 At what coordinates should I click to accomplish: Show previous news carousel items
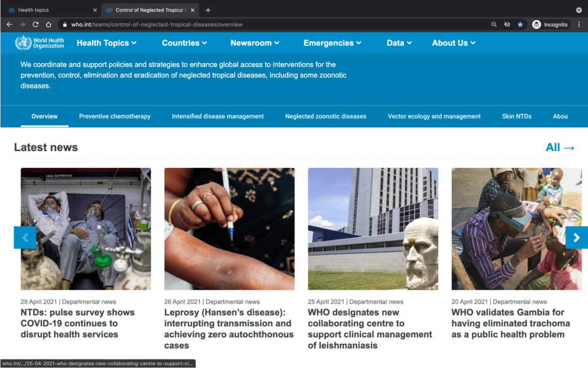coord(25,237)
